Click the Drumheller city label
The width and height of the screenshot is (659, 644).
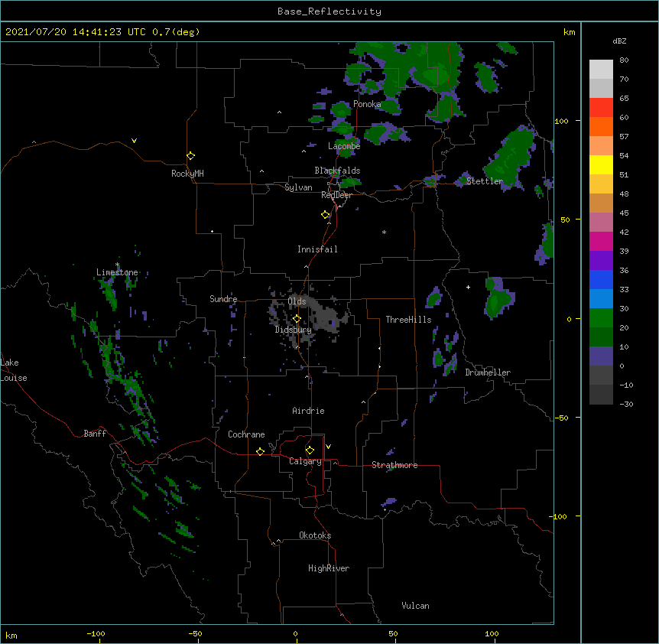(488, 372)
